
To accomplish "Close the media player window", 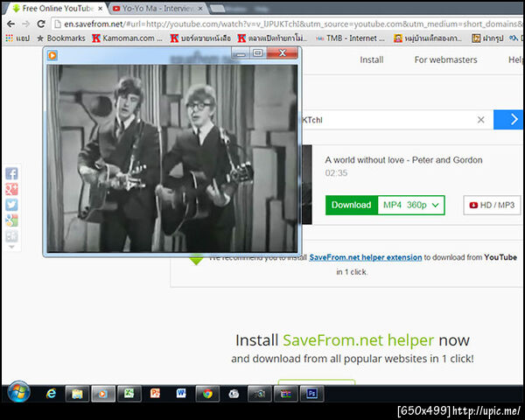I will [x=283, y=53].
